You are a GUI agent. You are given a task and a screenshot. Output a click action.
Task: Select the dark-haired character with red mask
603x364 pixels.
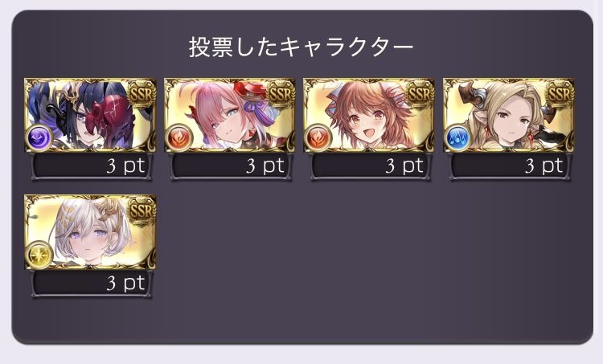[90, 115]
